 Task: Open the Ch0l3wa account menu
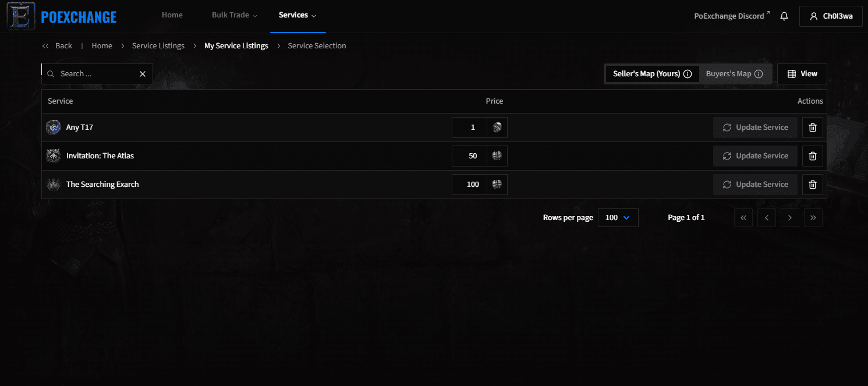pos(831,16)
